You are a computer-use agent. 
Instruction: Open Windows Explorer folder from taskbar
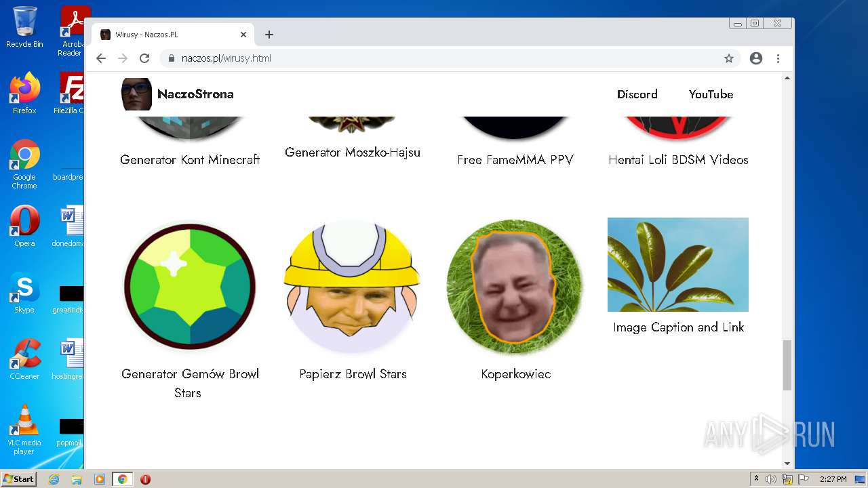coord(77,479)
